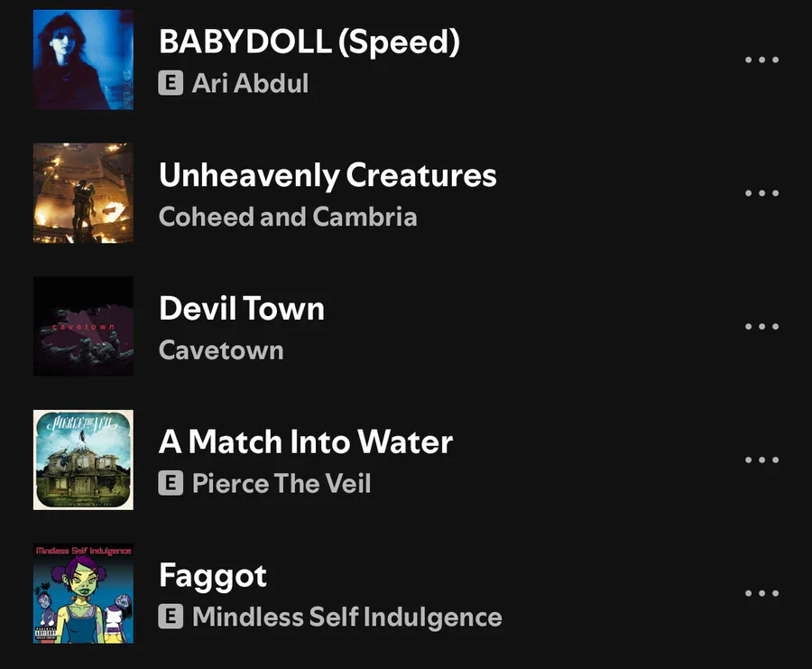This screenshot has width=812, height=669.
Task: Open more options for Unheavenly Creatures
Action: tap(761, 193)
